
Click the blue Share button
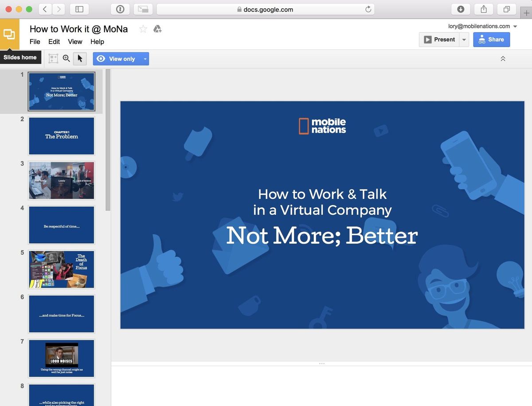click(x=492, y=39)
